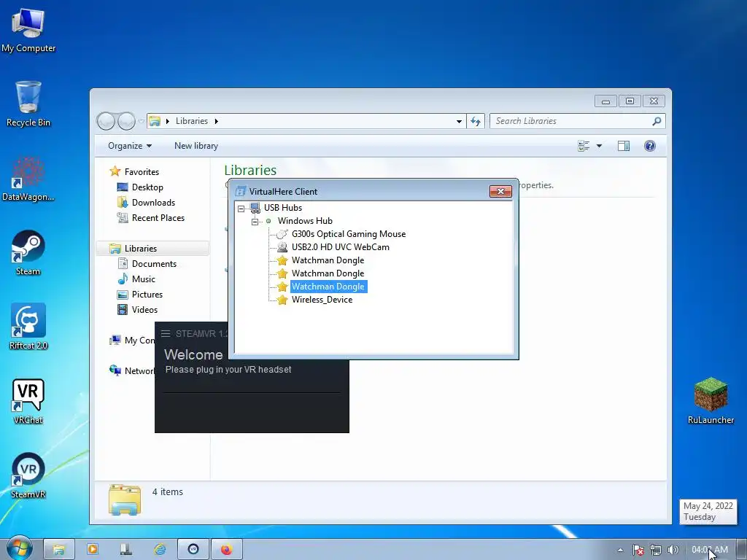Toggle the preview pane button

pos(624,146)
